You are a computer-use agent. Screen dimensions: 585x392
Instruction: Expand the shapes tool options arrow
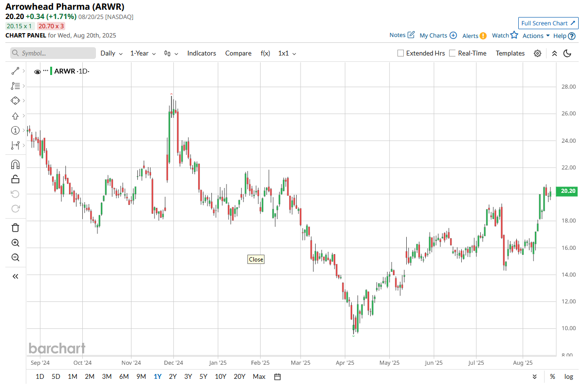click(x=23, y=101)
